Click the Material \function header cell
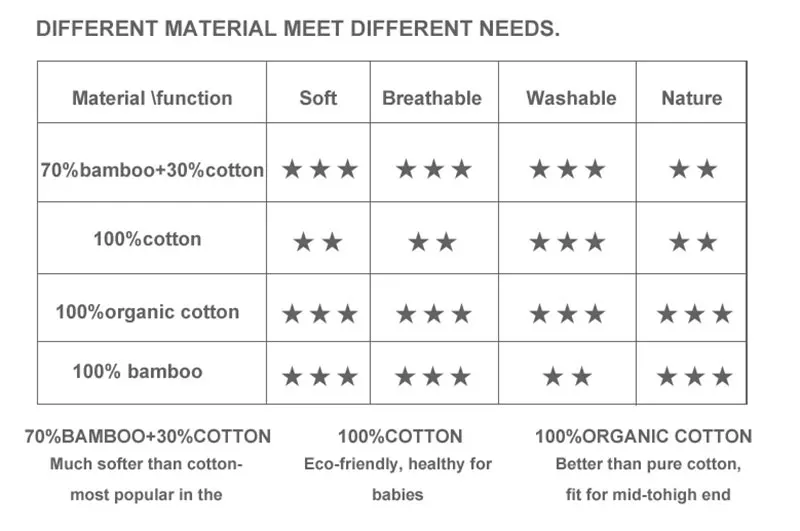The height and width of the screenshot is (531, 800). (152, 98)
